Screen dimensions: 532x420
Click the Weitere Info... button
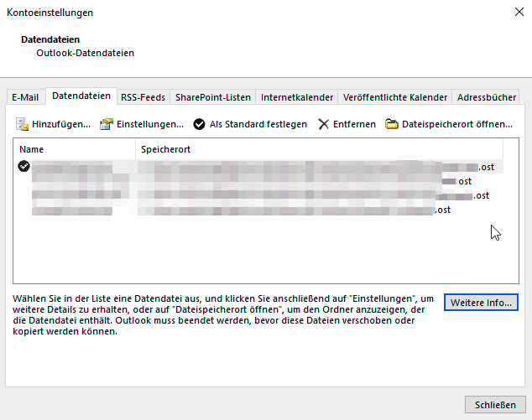(480, 302)
